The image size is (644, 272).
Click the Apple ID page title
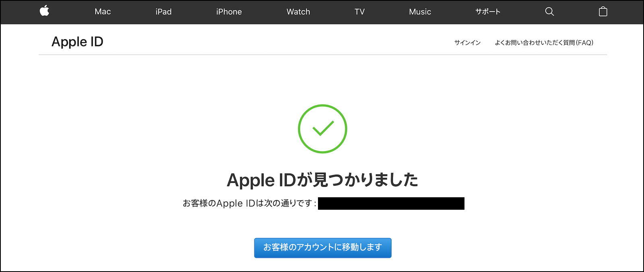[77, 42]
